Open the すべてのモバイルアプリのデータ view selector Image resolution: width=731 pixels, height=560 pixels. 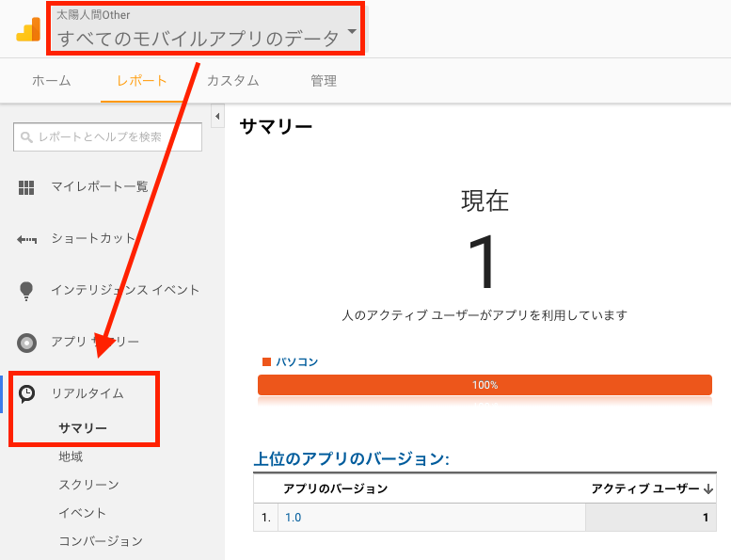pyautogui.click(x=206, y=29)
